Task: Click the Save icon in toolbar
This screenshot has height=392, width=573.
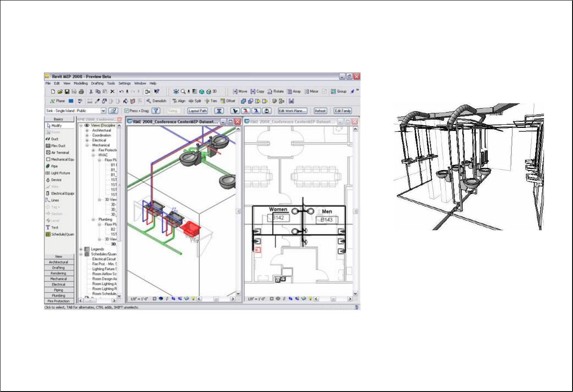Action: (67, 91)
